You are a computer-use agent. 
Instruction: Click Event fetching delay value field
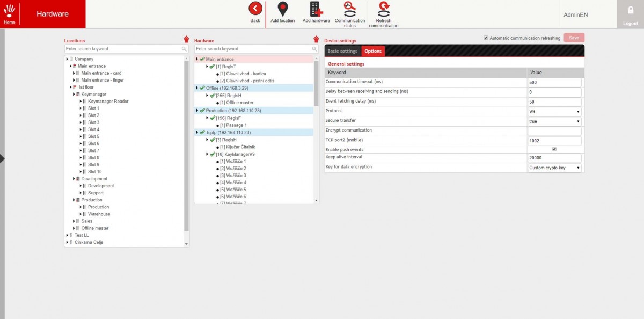click(x=554, y=102)
